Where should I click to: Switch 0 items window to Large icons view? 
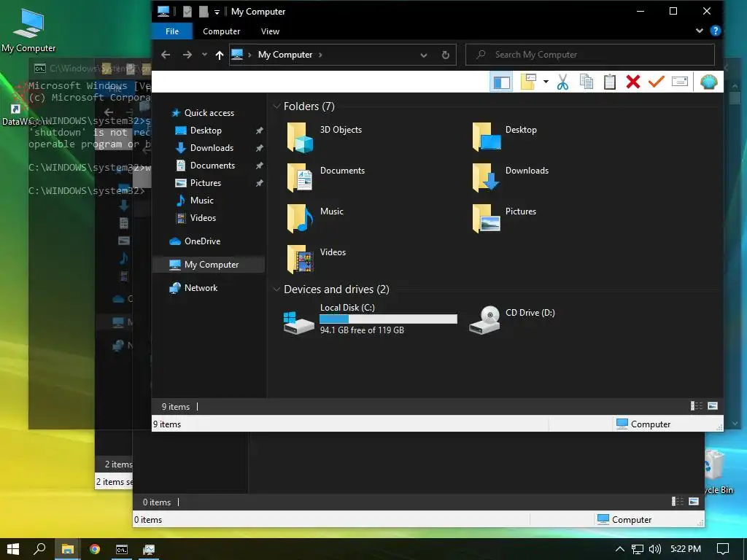pos(694,501)
